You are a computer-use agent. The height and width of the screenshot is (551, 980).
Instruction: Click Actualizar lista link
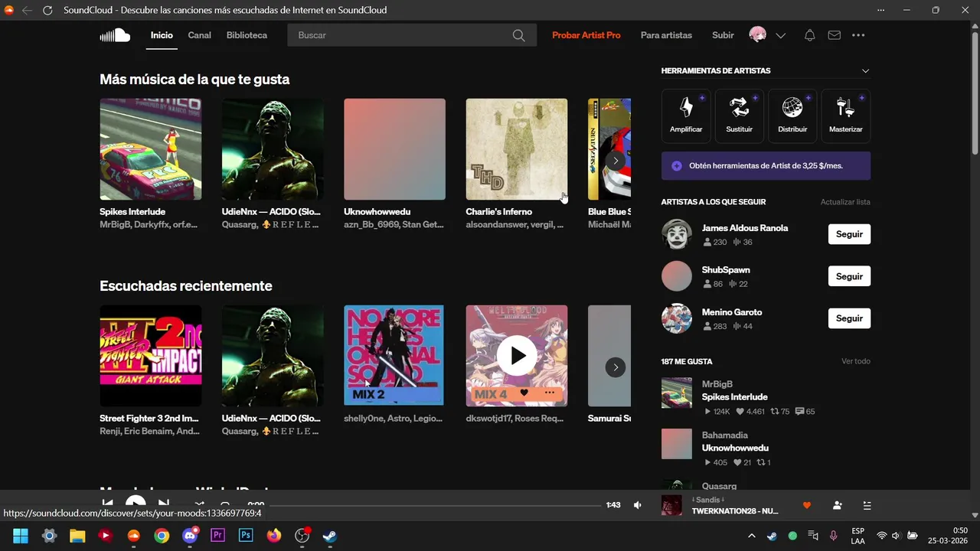[x=845, y=202]
